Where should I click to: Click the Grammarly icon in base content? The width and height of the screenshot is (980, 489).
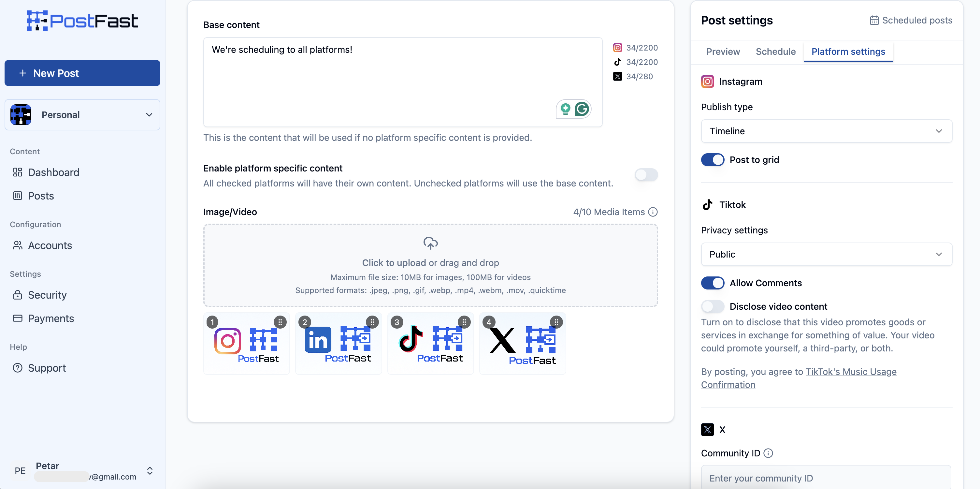click(x=582, y=109)
